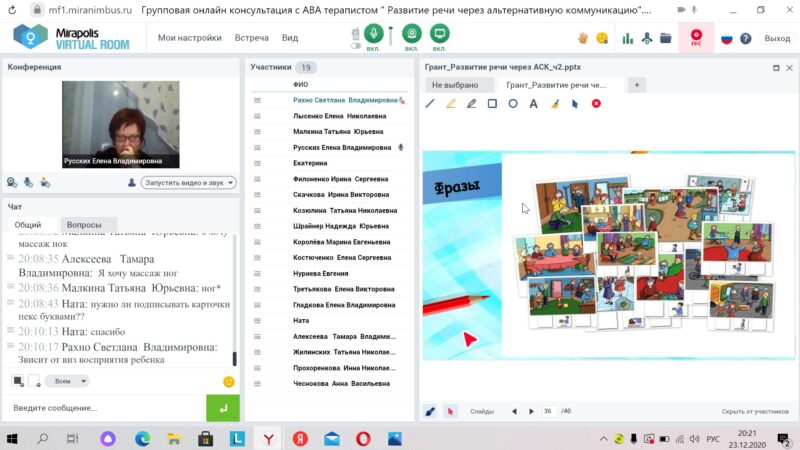This screenshot has height=450, width=800.
Task: Open the Mail app in taskbar
Action: pyautogui.click(x=332, y=439)
